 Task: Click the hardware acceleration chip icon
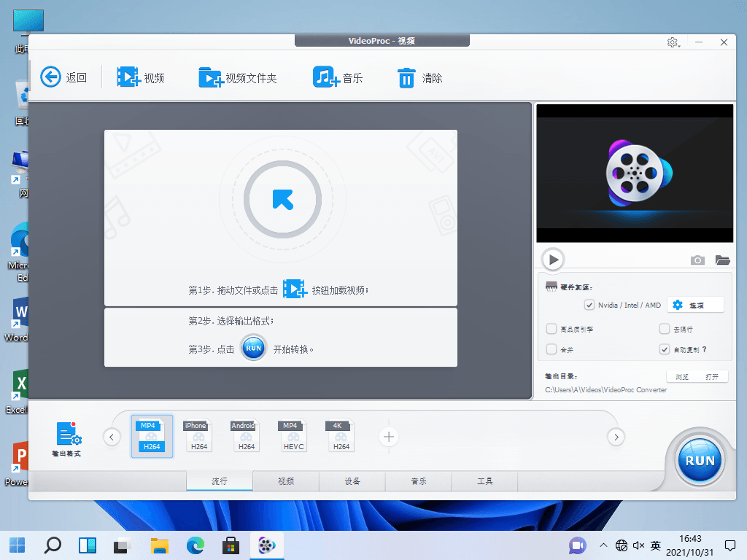pyautogui.click(x=551, y=287)
